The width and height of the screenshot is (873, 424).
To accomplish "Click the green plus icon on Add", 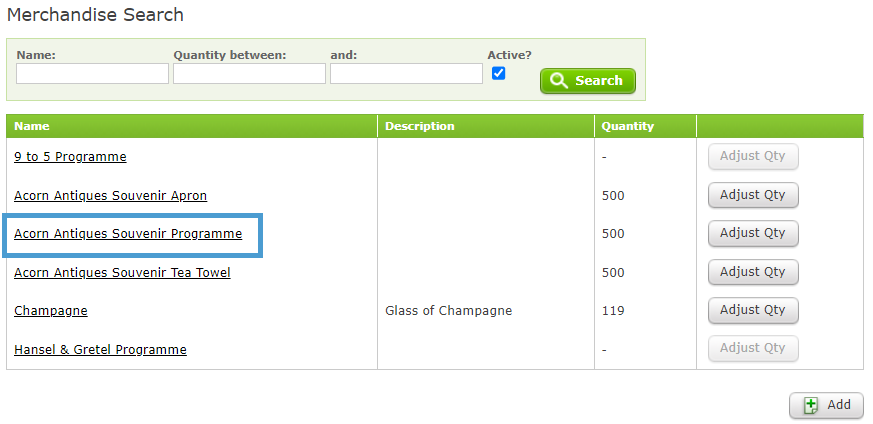I will (811, 406).
